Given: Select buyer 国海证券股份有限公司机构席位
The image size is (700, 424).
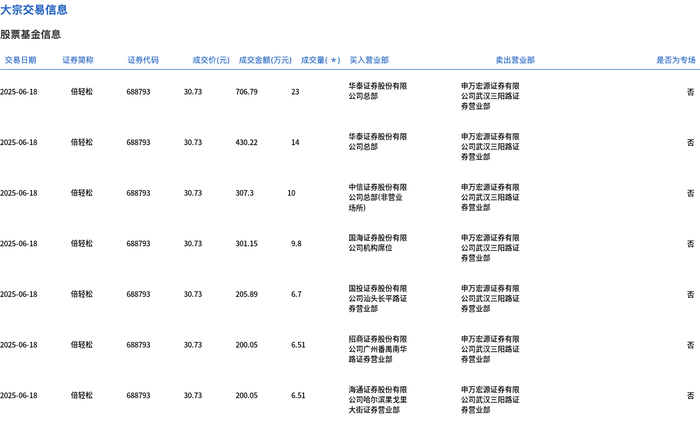Looking at the screenshot, I should (x=378, y=243).
